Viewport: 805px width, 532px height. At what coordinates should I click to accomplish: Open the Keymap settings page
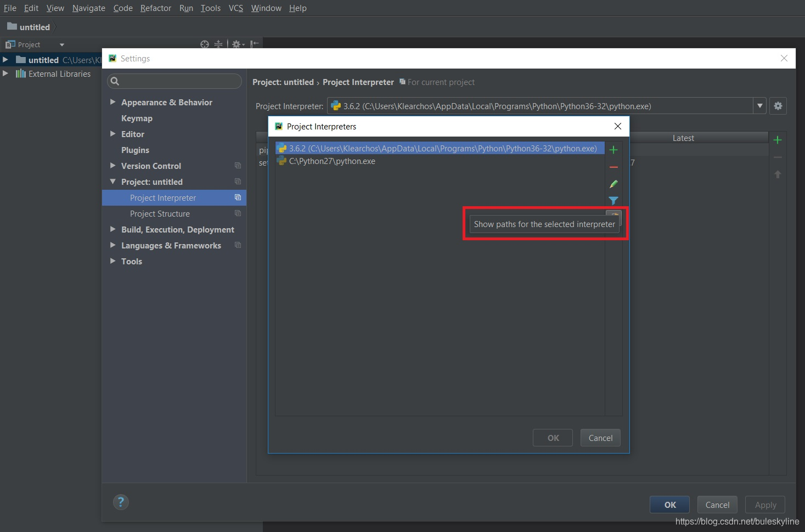137,118
